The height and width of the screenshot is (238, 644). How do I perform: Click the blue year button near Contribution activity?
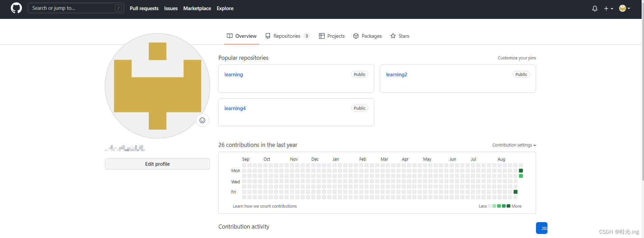[x=542, y=228]
